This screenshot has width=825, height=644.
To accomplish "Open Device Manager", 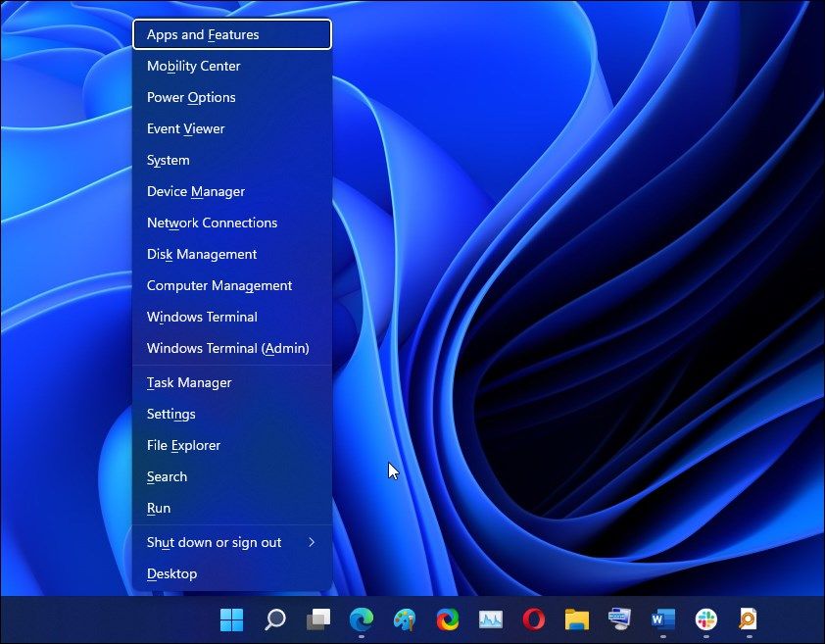I will point(195,191).
